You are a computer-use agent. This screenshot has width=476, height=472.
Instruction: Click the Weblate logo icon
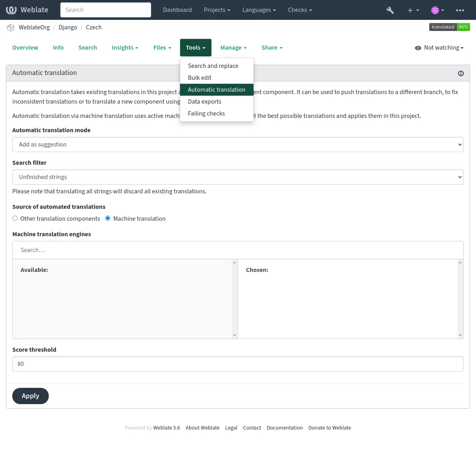click(x=11, y=10)
